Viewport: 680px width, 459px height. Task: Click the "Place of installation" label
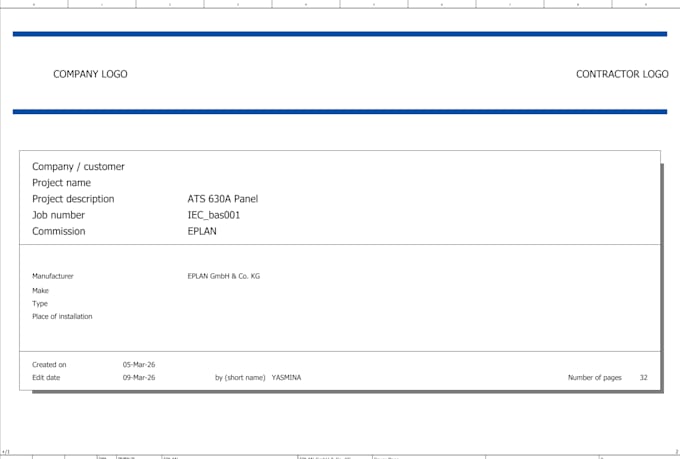pyautogui.click(x=62, y=316)
